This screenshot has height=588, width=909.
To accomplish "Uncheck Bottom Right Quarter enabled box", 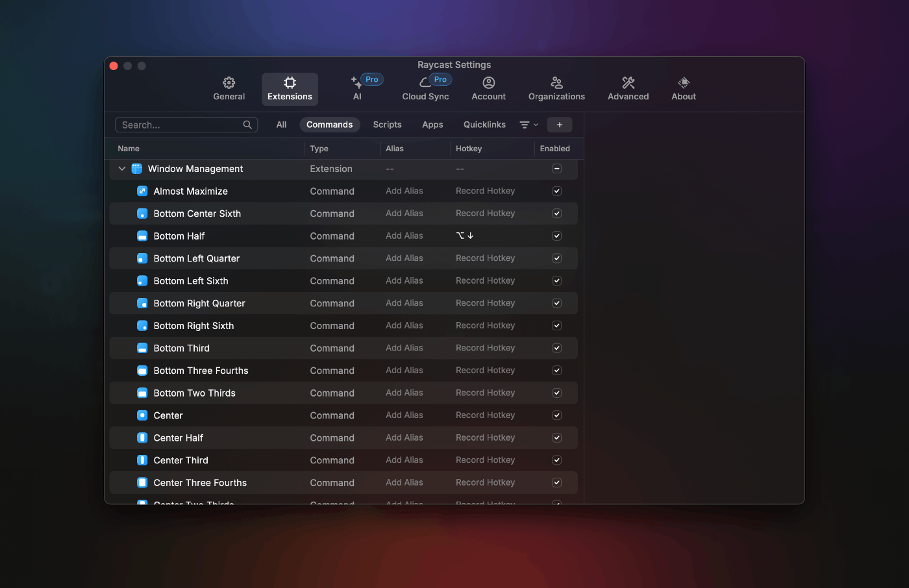I will [556, 303].
